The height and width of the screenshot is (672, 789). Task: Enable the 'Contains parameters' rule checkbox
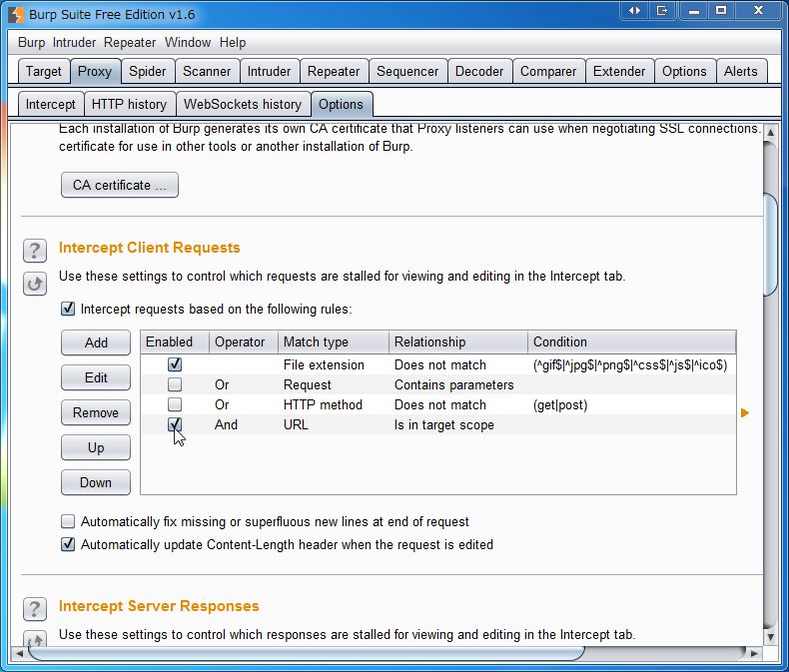coord(175,384)
